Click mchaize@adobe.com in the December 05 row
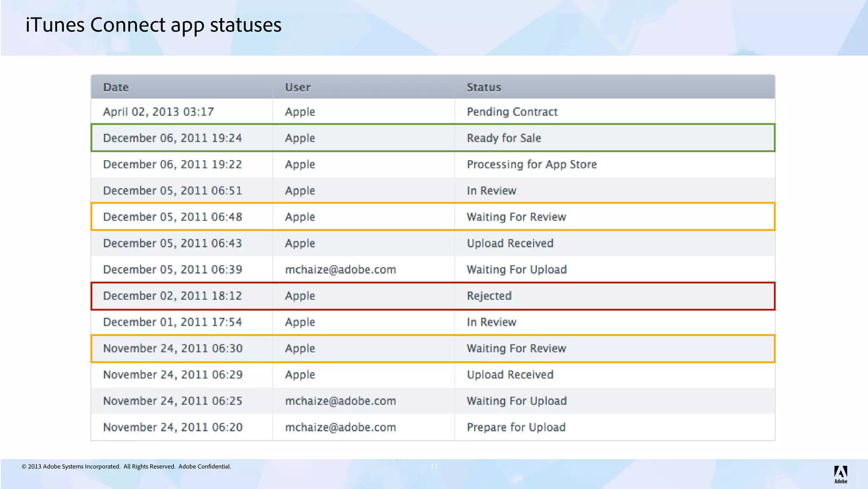868x489 pixels. tap(340, 270)
